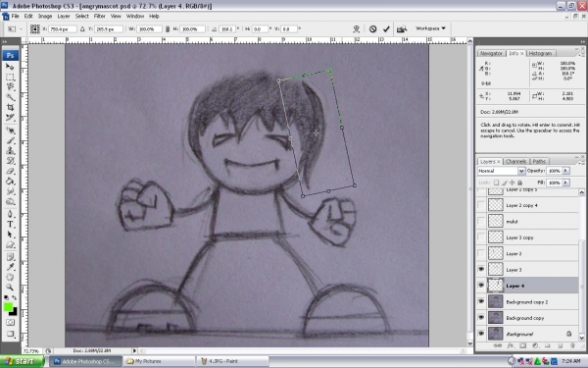Switch to the Paths tab

click(539, 162)
